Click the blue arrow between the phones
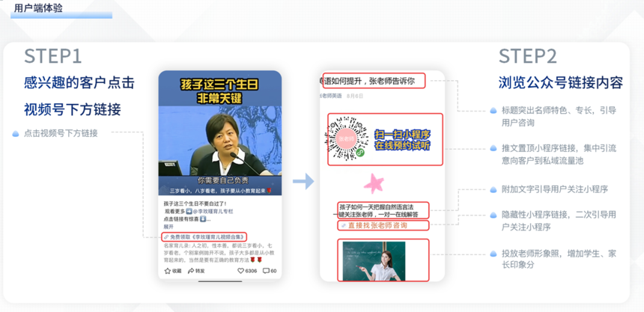644x312 pixels. [303, 181]
